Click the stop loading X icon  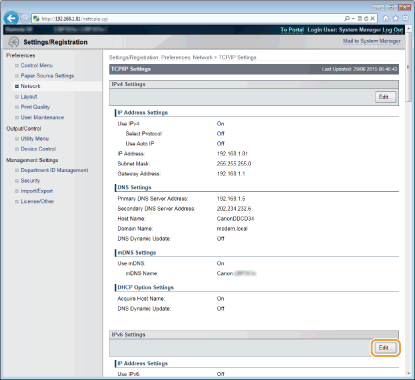[372, 19]
